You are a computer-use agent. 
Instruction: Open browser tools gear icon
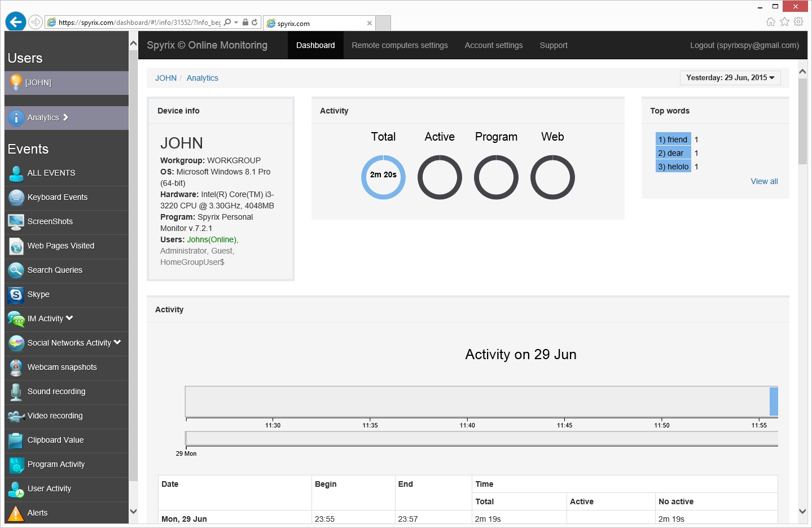click(x=798, y=21)
